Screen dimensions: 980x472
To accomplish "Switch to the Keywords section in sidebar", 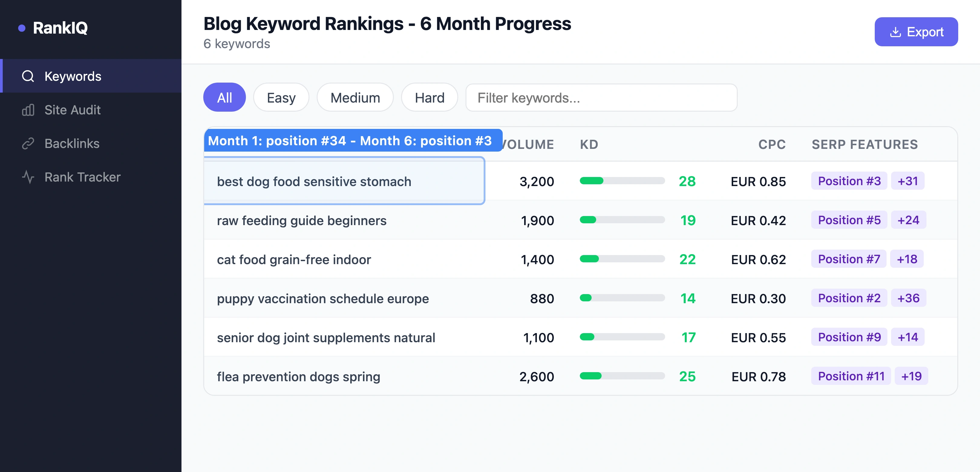I will (73, 76).
